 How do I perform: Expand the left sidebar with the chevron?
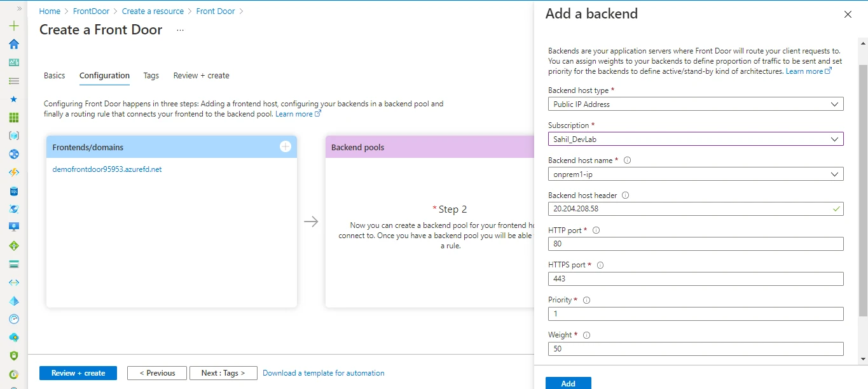click(19, 8)
